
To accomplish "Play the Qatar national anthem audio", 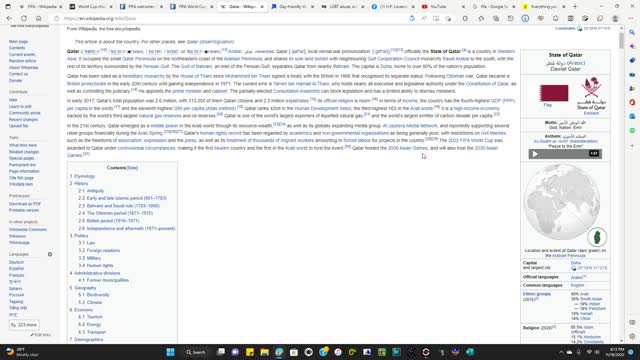I will [535, 154].
